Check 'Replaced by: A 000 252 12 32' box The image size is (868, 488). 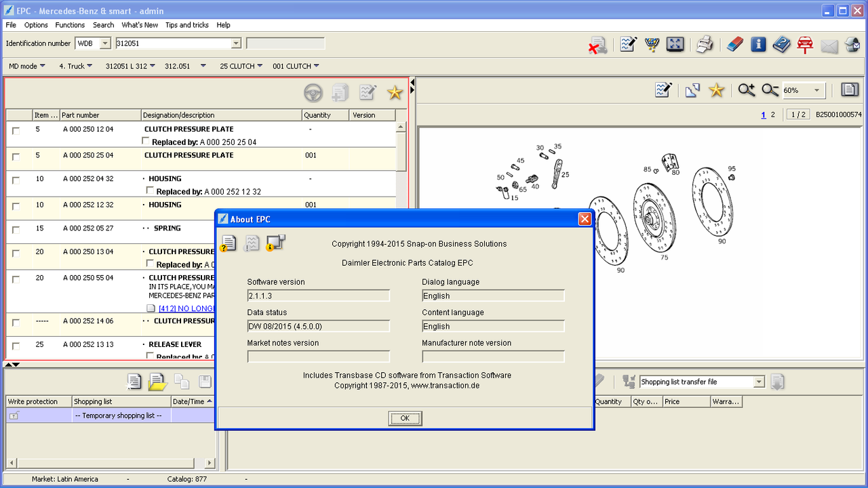click(x=151, y=190)
